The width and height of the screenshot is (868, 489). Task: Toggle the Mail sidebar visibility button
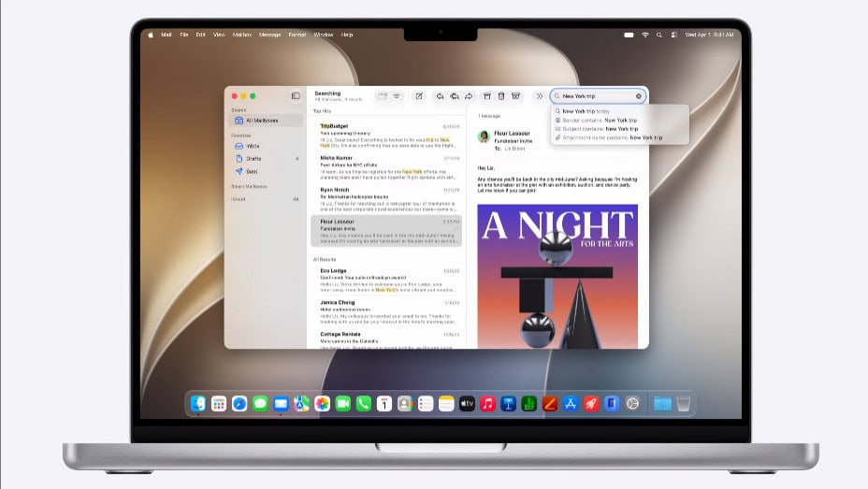point(296,95)
